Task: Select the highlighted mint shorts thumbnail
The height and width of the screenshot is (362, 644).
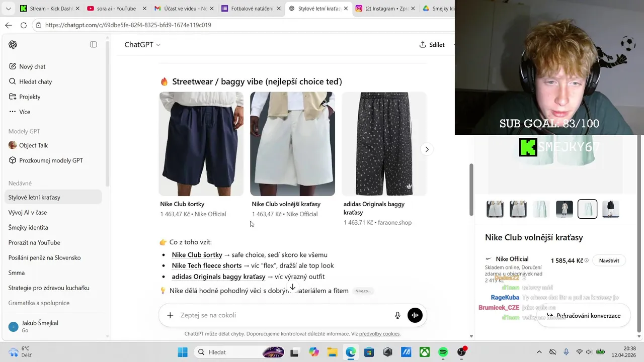Action: click(588, 209)
